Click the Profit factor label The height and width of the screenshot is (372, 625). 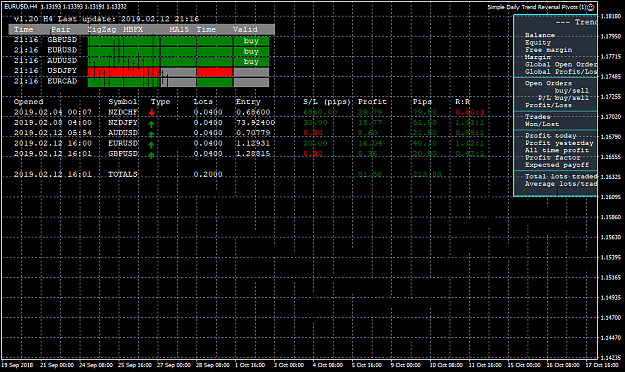(x=553, y=157)
